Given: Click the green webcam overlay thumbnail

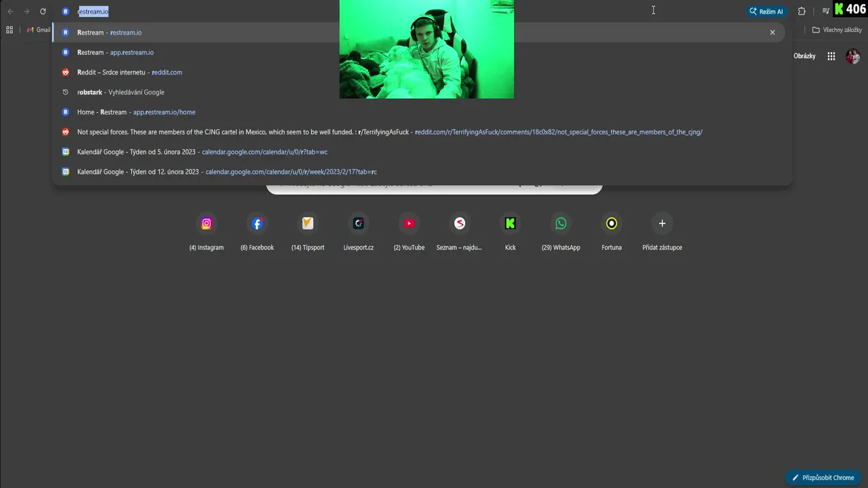Looking at the screenshot, I should (427, 49).
